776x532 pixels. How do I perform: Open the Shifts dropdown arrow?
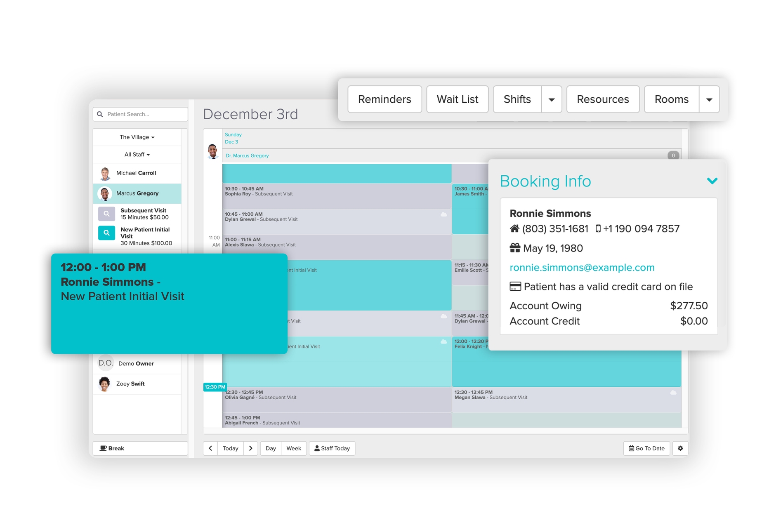pos(552,99)
